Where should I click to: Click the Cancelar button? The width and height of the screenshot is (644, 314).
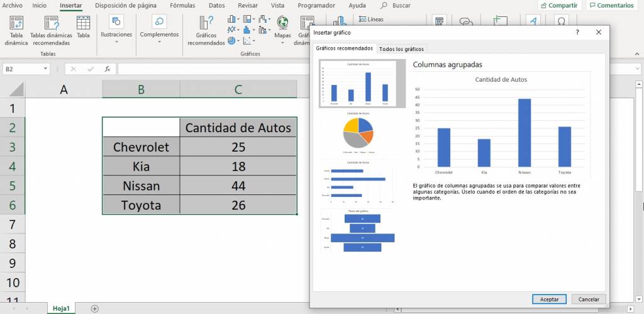(x=589, y=300)
